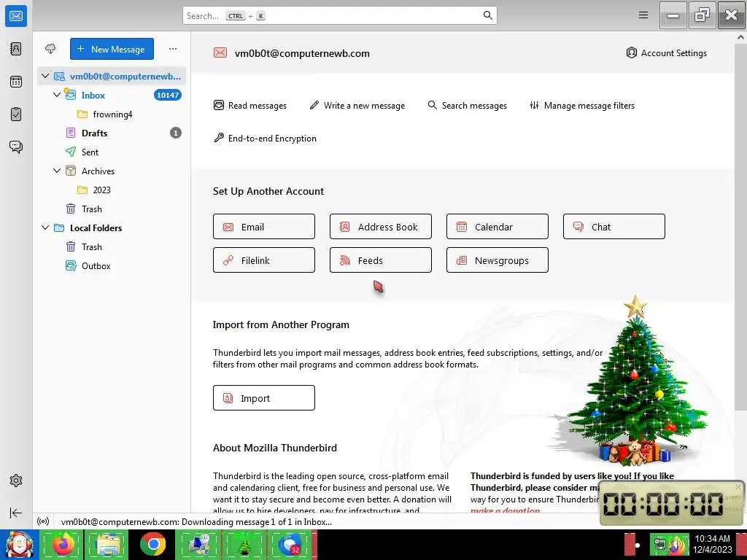747x560 pixels.
Task: Open Chrome from the taskbar
Action: (153, 544)
